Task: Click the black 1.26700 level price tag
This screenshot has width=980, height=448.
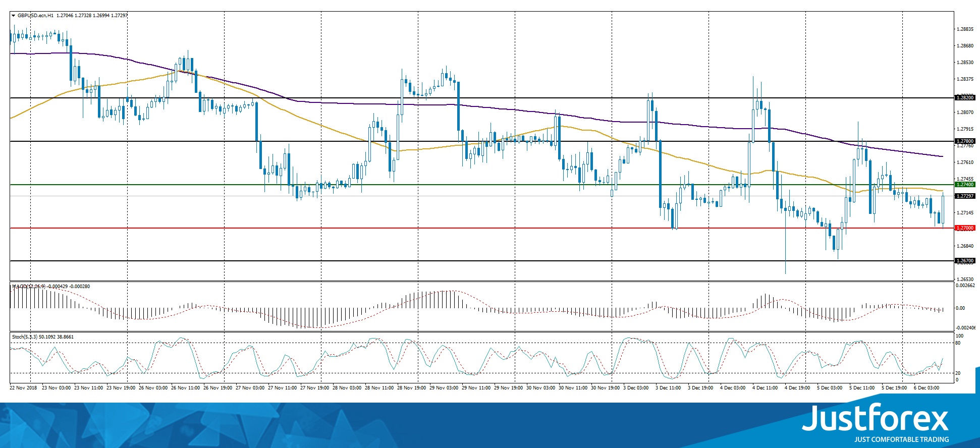Action: 965,261
